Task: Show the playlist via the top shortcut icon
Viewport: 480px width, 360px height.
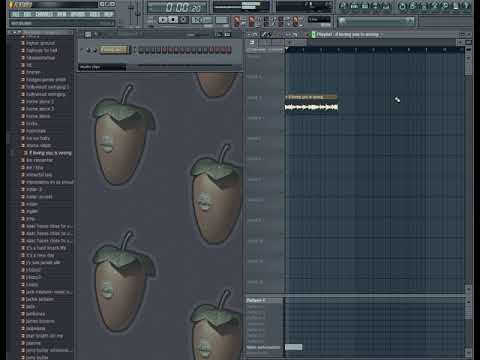Action: coord(343,6)
